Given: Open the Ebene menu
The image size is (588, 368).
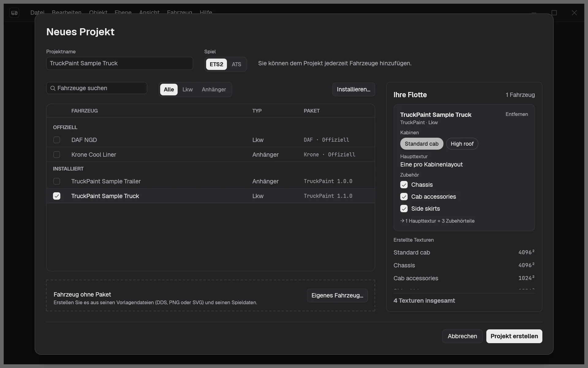Looking at the screenshot, I should pyautogui.click(x=123, y=13).
